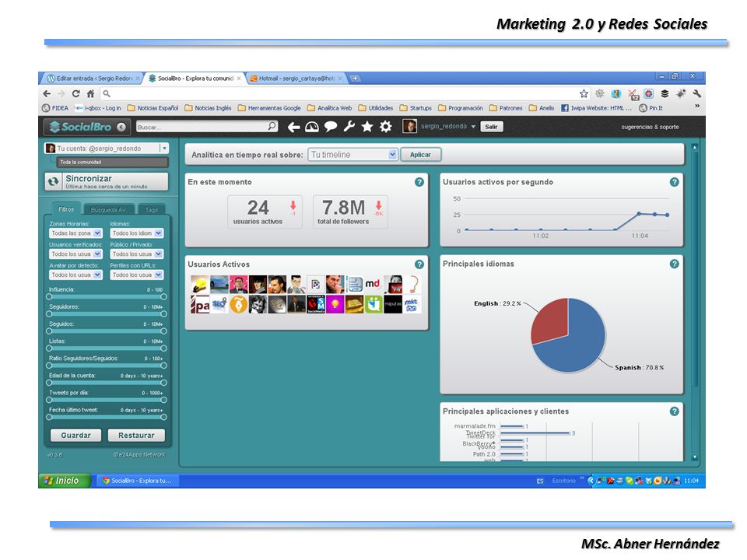This screenshot has height=560, width=747.
Task: Click browser home button
Action: click(90, 94)
